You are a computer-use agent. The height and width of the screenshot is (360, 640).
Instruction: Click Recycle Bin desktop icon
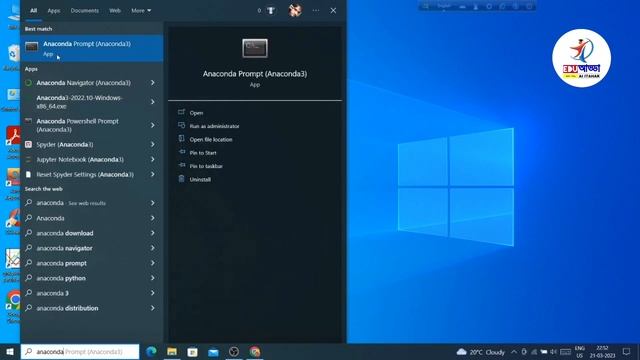tap(14, 54)
